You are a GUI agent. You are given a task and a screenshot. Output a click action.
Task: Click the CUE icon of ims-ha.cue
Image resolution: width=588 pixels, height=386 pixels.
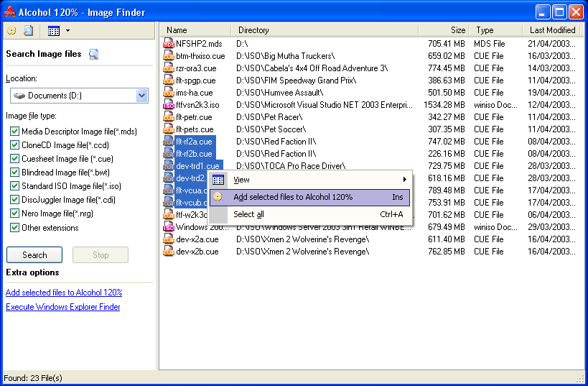click(169, 93)
